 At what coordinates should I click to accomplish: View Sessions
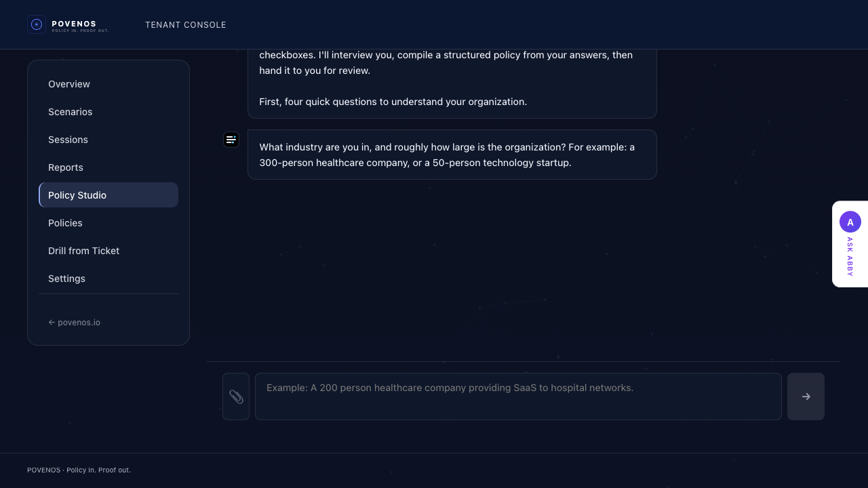[x=68, y=140]
